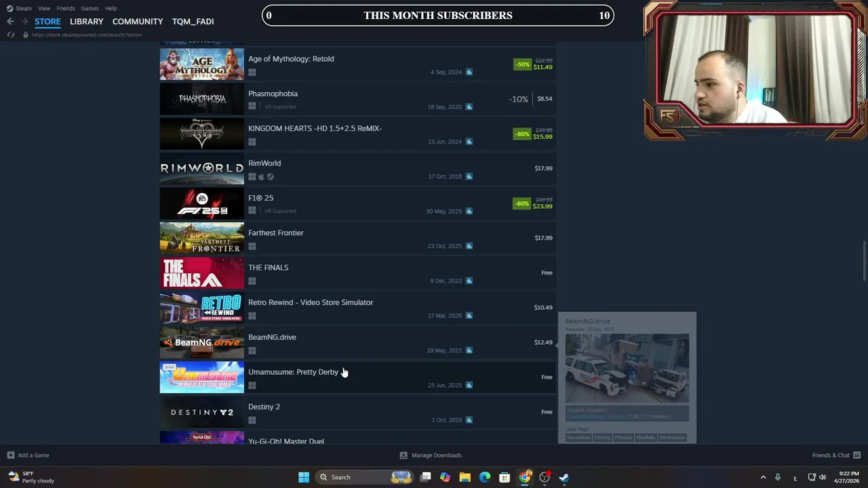Launch Copilot from the taskbar
Viewport: 868px width, 488px height.
[445, 477]
